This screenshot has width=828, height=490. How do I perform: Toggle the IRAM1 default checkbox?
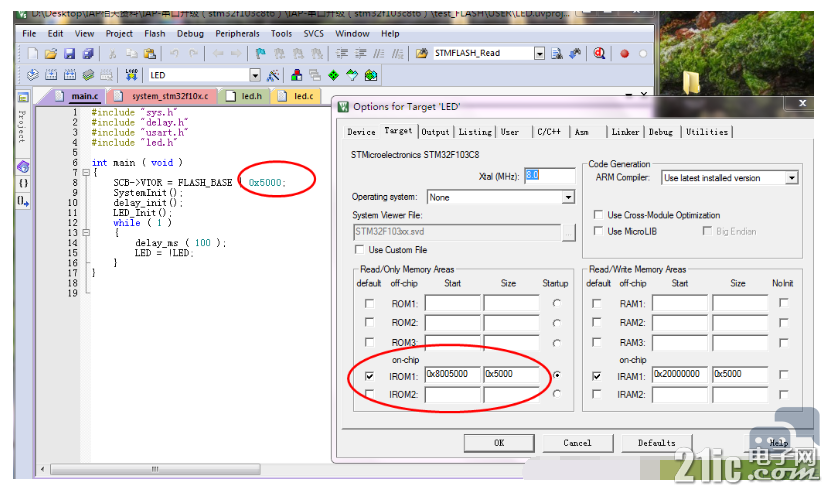[597, 376]
